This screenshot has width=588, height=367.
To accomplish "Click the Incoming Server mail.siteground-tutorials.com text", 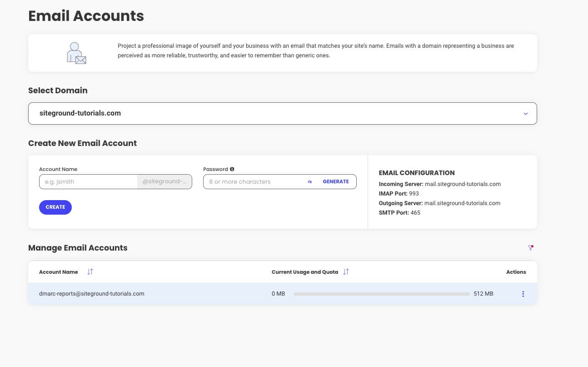I will pos(440,184).
